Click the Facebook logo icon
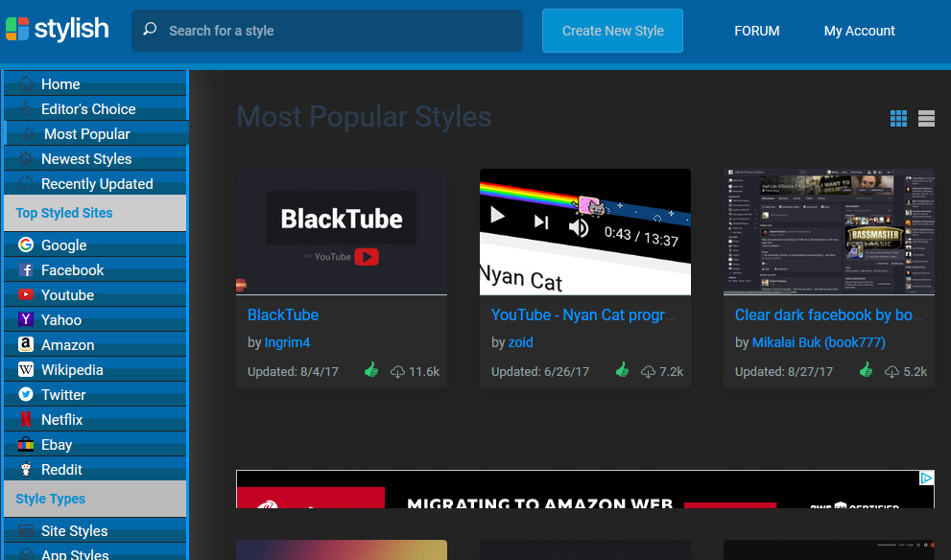Image resolution: width=951 pixels, height=560 pixels. 26,269
